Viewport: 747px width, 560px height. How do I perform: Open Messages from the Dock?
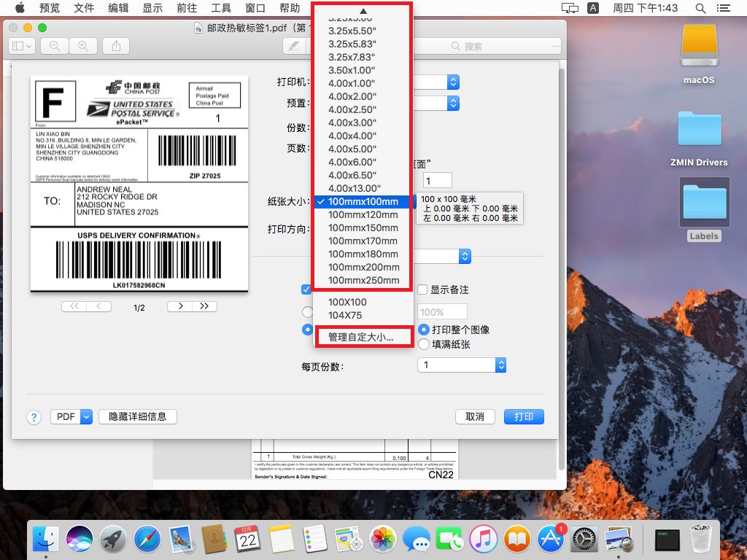click(x=416, y=539)
